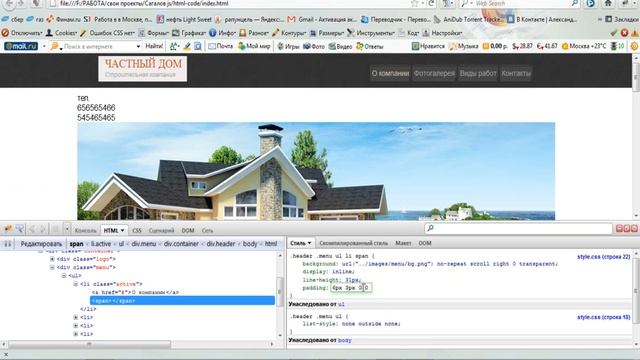This screenshot has height=360, width=640.
Task: Click the padding value edit field
Action: point(351,288)
